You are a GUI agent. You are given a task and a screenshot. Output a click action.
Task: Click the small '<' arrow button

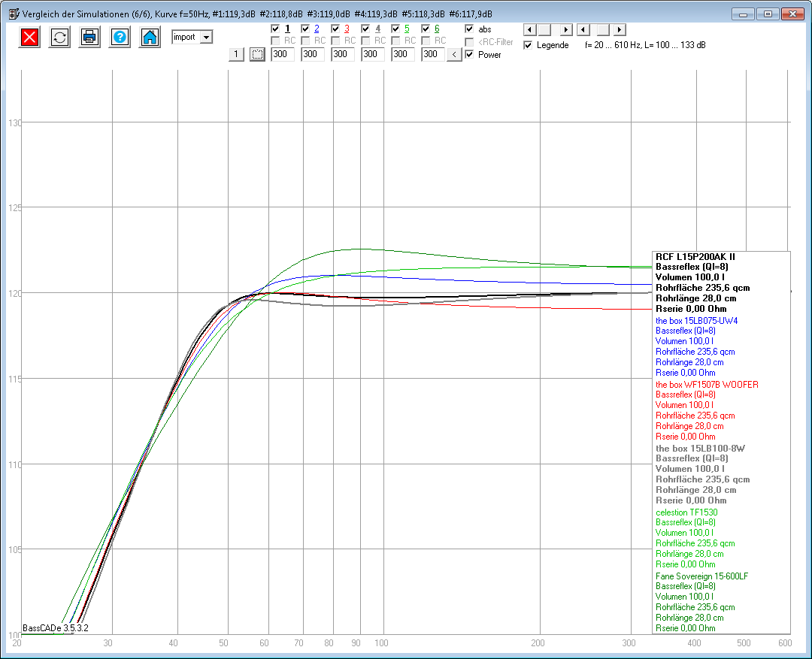454,55
